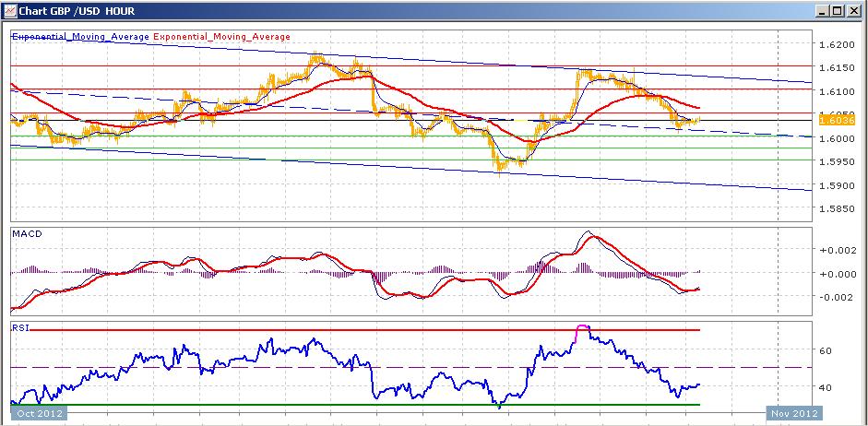Minimize the GBP/USD chart window
Image resolution: width=868 pixels, height=426 pixels.
point(823,10)
